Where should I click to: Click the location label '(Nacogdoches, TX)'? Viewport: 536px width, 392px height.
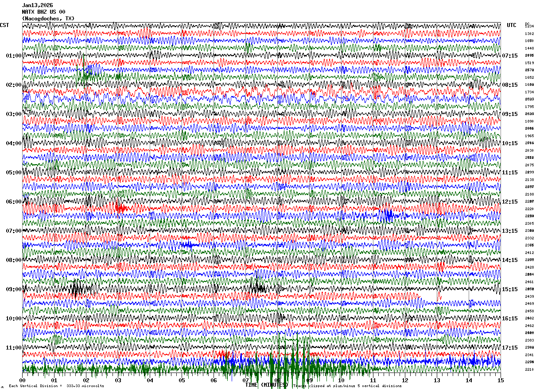click(x=48, y=19)
